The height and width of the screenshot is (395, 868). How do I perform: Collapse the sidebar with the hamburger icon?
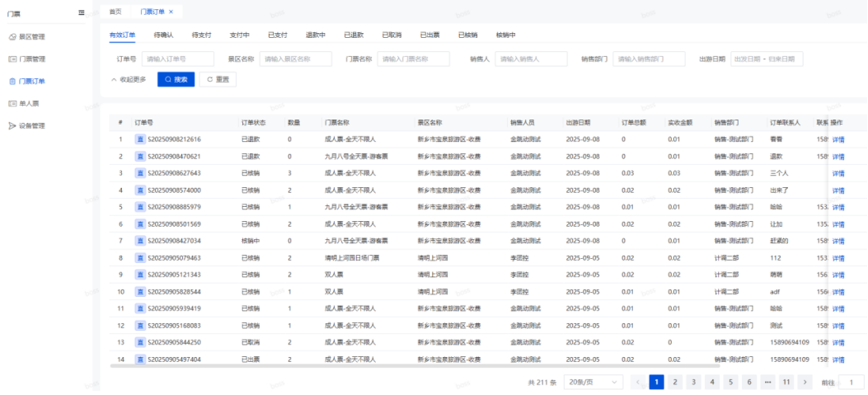[x=81, y=12]
